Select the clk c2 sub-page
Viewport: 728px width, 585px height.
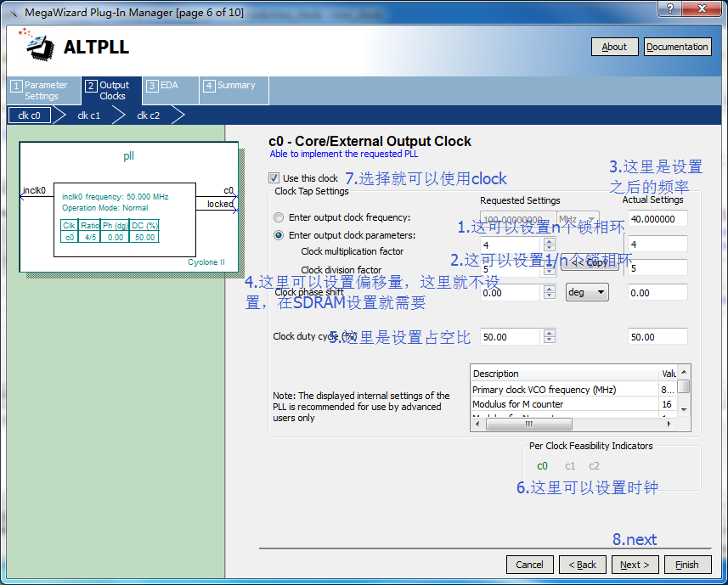[148, 115]
